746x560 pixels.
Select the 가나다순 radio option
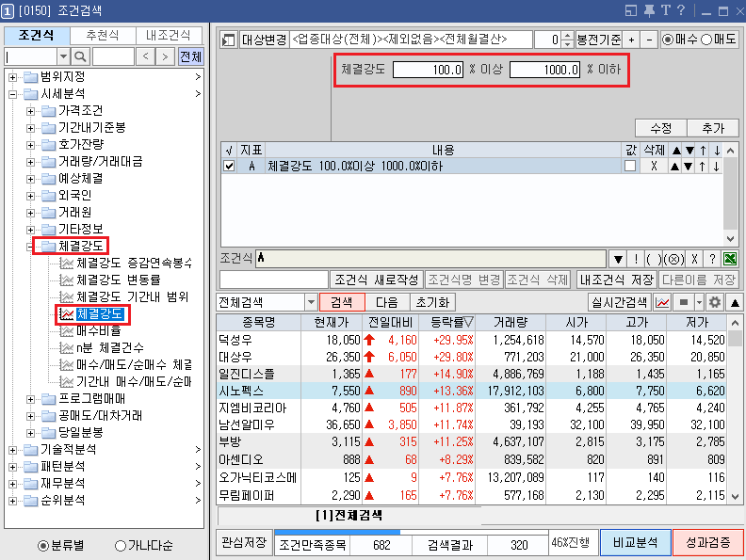(x=121, y=546)
